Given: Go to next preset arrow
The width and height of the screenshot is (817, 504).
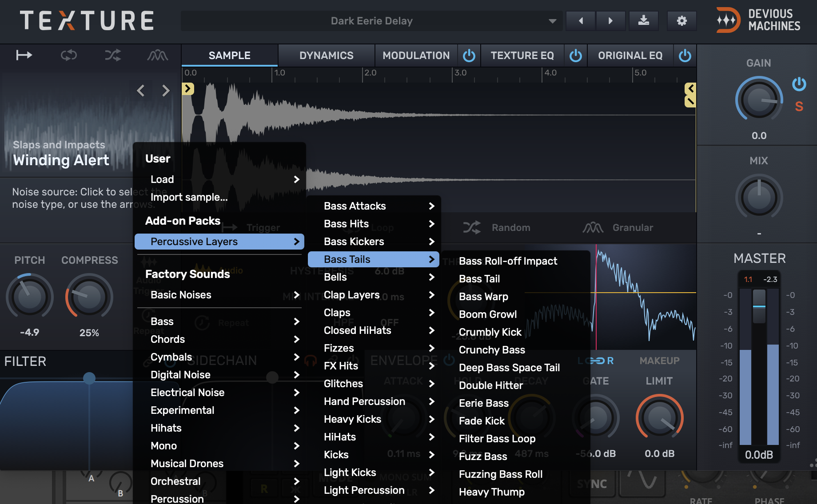Looking at the screenshot, I should pyautogui.click(x=610, y=21).
